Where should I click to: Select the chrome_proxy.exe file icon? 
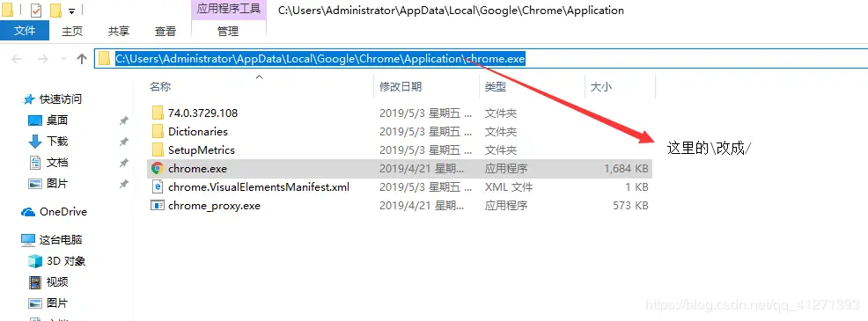(158, 205)
